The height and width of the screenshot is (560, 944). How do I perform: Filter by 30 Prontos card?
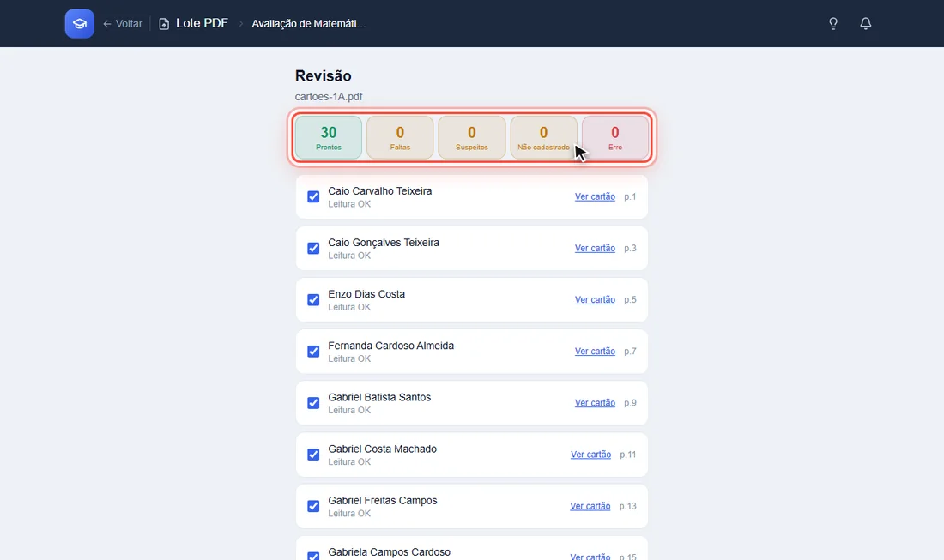329,138
